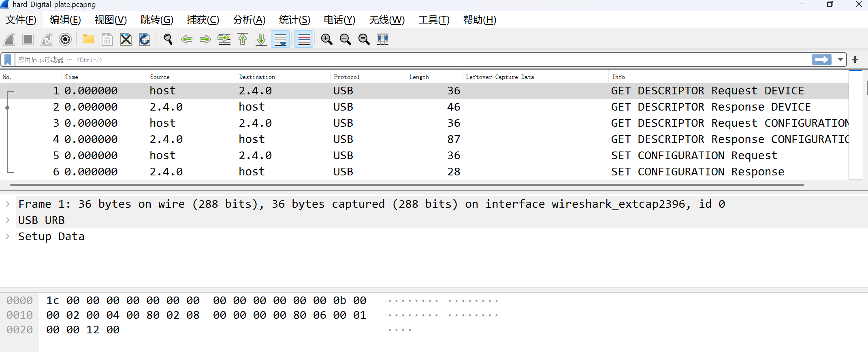This screenshot has width=868, height=352.
Task: Open the 跳转(G) menu
Action: [x=157, y=20]
